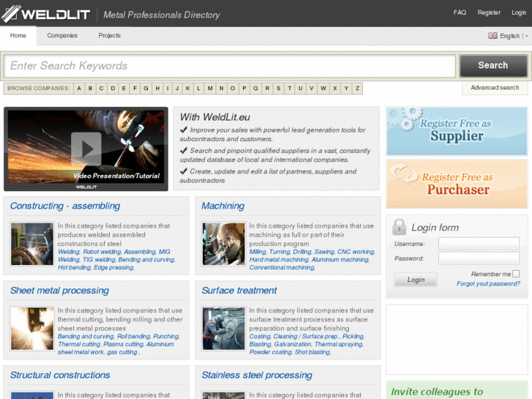This screenshot has height=399, width=532.
Task: Browse companies starting with K
Action: click(x=187, y=89)
